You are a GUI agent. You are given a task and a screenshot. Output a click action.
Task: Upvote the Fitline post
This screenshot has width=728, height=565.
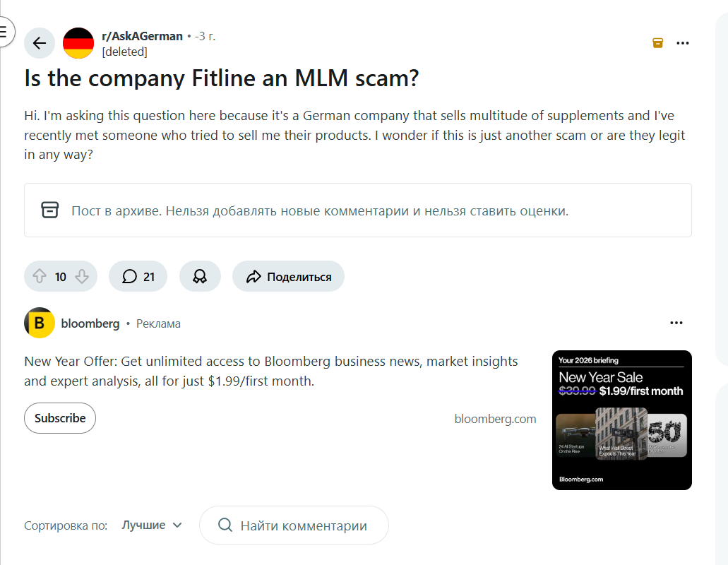pyautogui.click(x=40, y=277)
